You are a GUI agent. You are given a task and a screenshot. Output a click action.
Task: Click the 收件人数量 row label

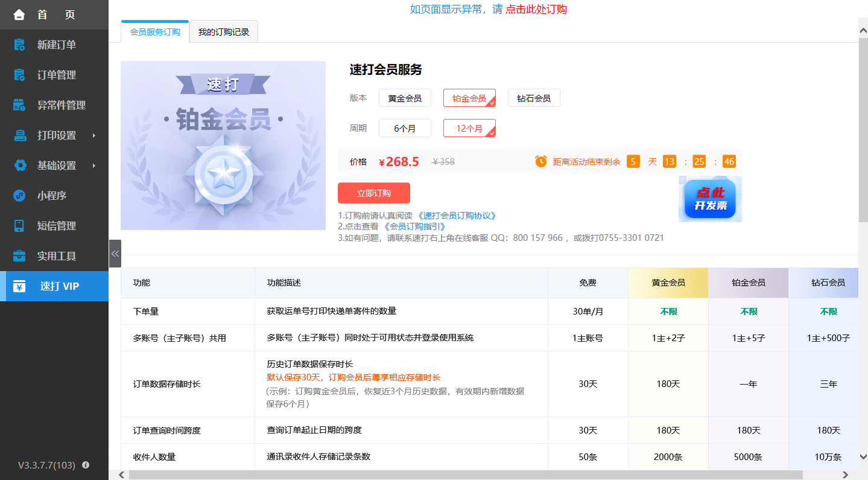154,457
